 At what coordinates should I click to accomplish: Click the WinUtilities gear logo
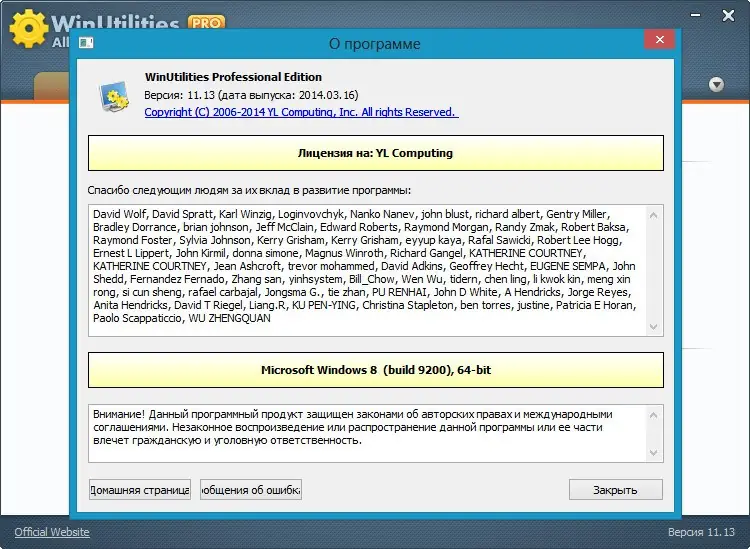(29, 29)
